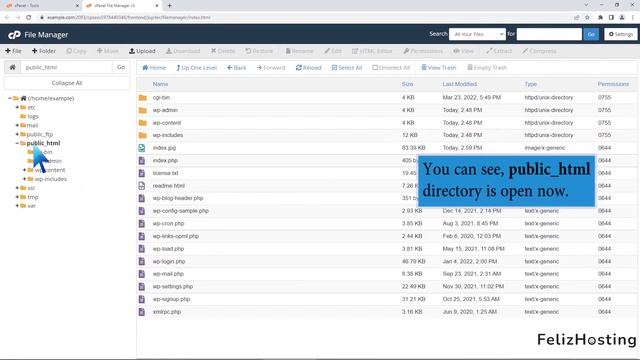
Task: Click the Copy toolbar button
Action: point(76,51)
